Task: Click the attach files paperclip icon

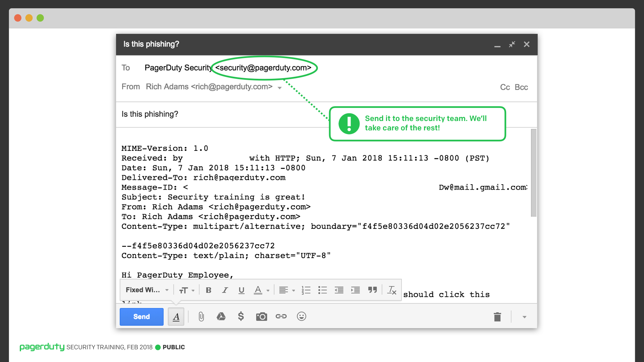Action: click(201, 316)
